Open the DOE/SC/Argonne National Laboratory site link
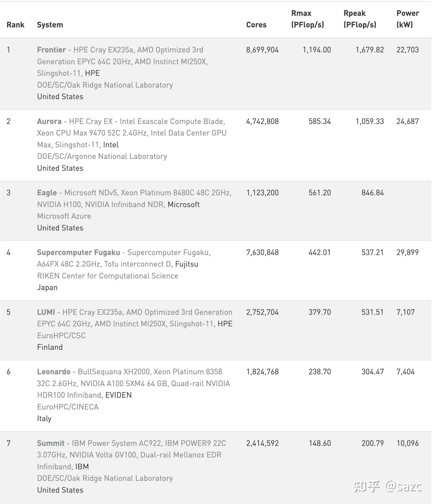 [x=102, y=156]
